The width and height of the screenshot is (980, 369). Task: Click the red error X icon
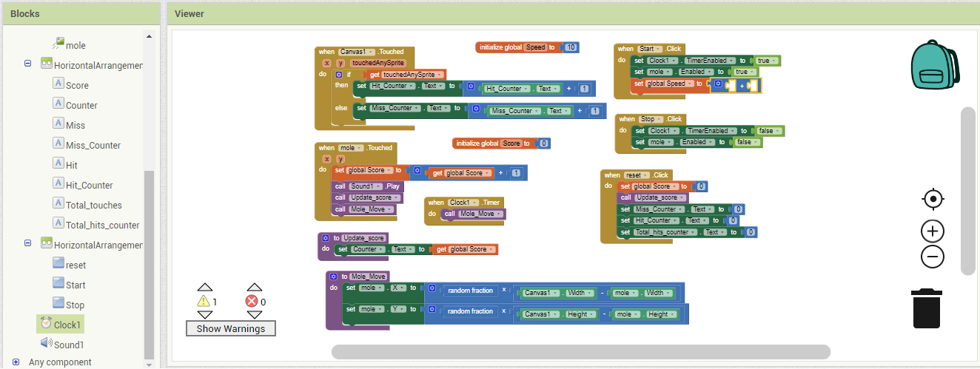click(252, 302)
